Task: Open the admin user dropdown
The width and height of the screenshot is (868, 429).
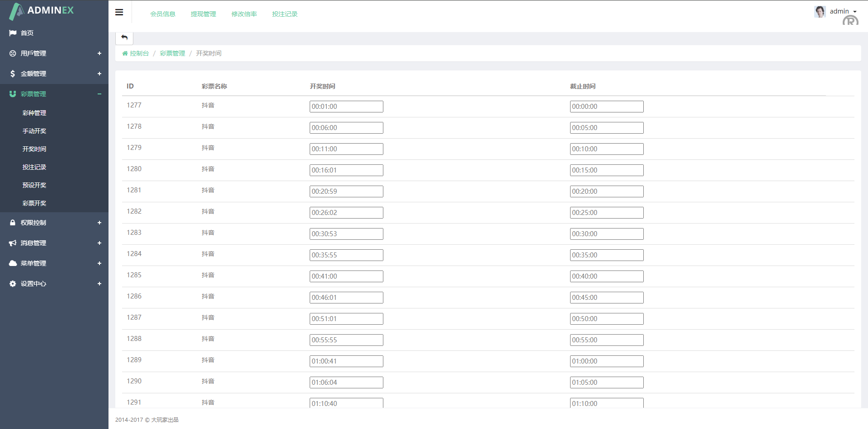Action: [x=844, y=11]
